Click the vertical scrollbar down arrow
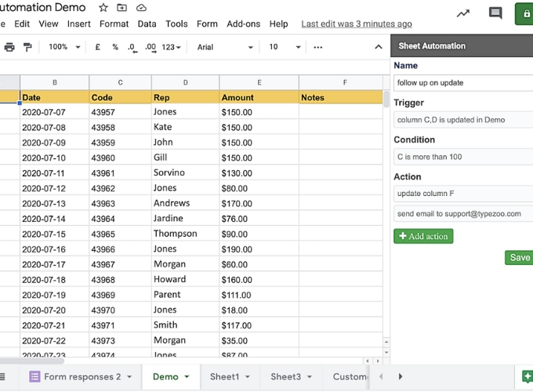The width and height of the screenshot is (533, 392). click(x=386, y=353)
